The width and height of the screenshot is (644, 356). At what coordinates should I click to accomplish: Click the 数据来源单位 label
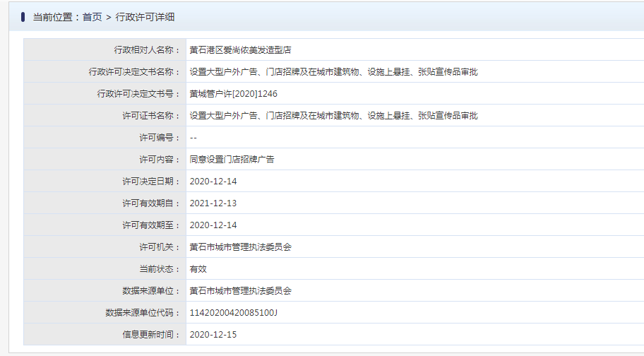point(151,291)
